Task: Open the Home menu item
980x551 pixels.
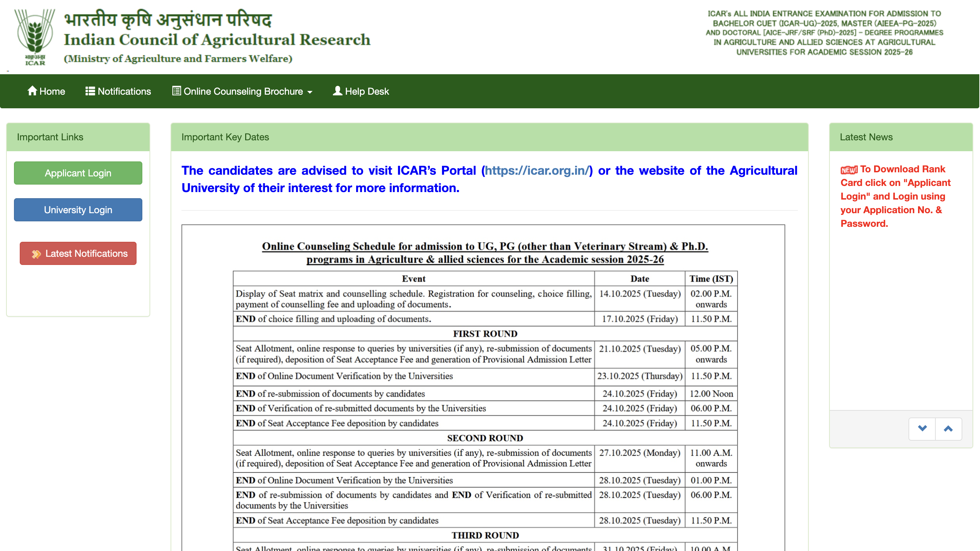Action: click(x=52, y=91)
